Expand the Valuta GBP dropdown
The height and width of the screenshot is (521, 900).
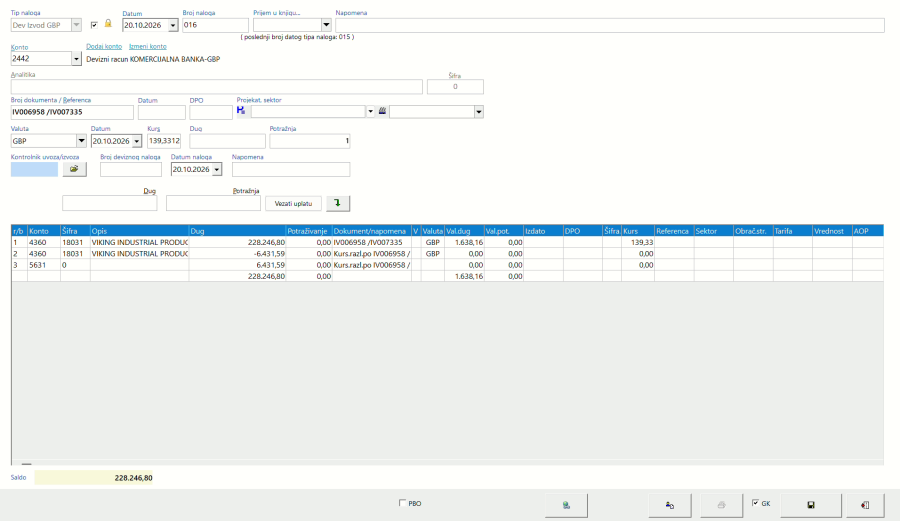[81, 141]
